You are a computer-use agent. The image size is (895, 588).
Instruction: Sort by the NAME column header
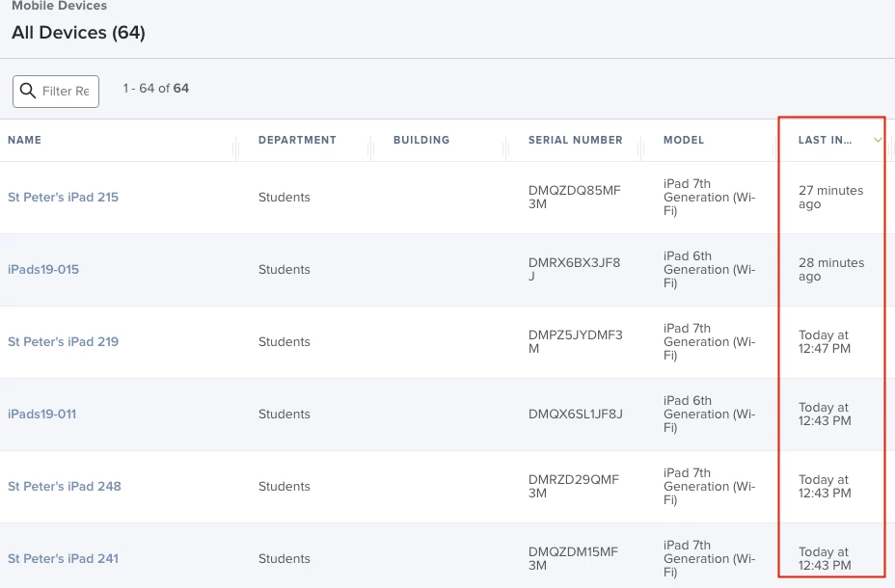click(24, 141)
